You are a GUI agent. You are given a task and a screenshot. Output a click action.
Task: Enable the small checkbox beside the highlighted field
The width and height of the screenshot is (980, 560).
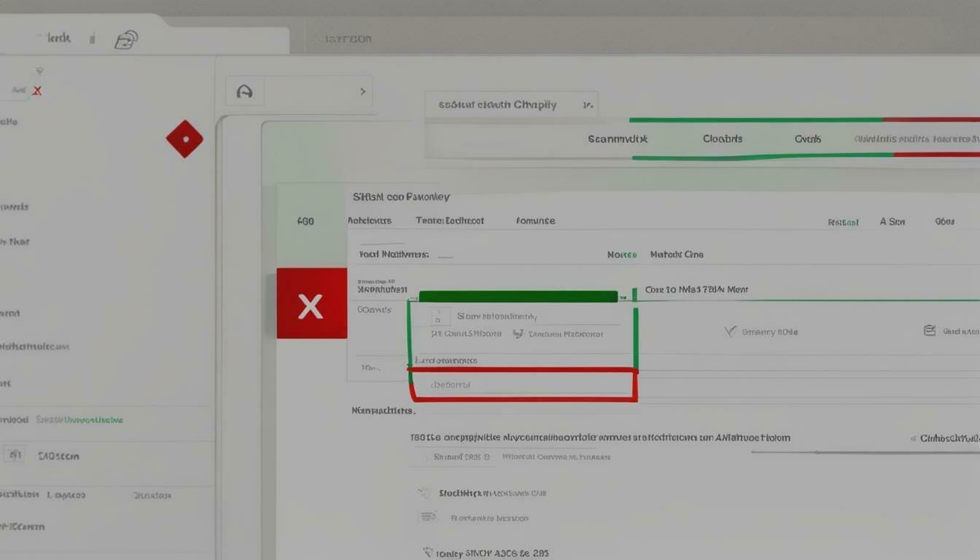438,316
